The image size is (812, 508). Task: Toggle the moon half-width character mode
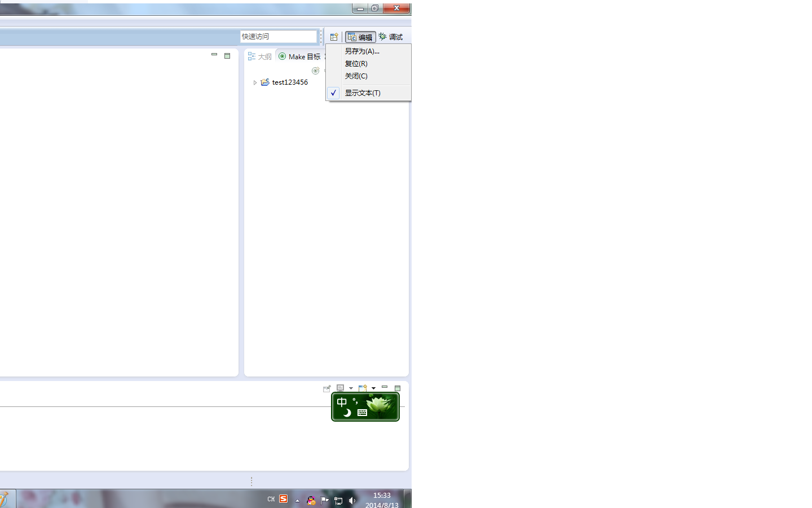[x=347, y=413]
